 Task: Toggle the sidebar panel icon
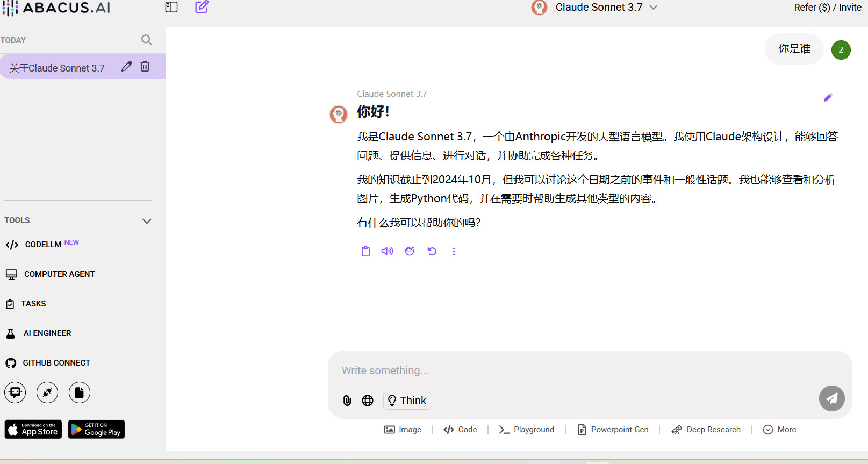pyautogui.click(x=171, y=7)
